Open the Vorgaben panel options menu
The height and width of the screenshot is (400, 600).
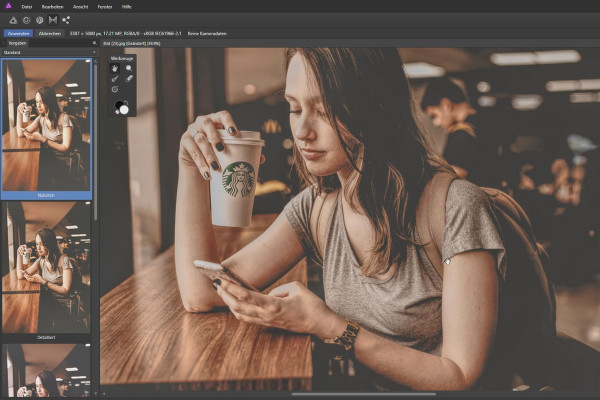[x=95, y=43]
